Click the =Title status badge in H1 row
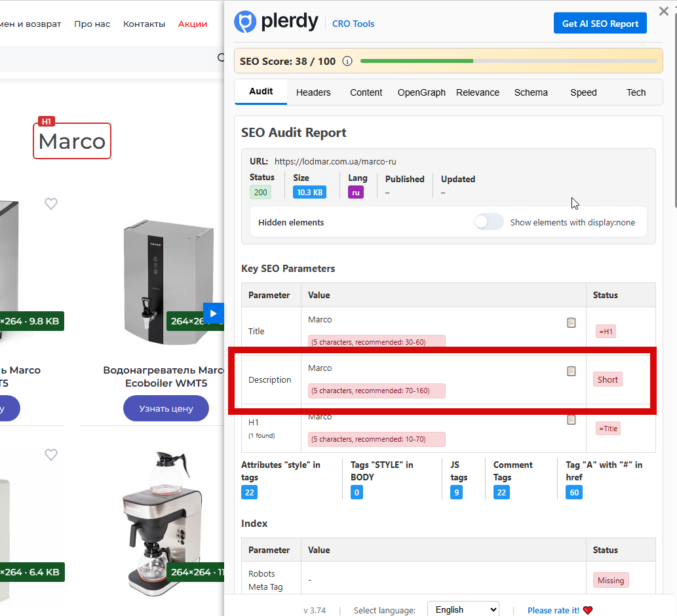Screen dimensions: 677x616 point(608,429)
